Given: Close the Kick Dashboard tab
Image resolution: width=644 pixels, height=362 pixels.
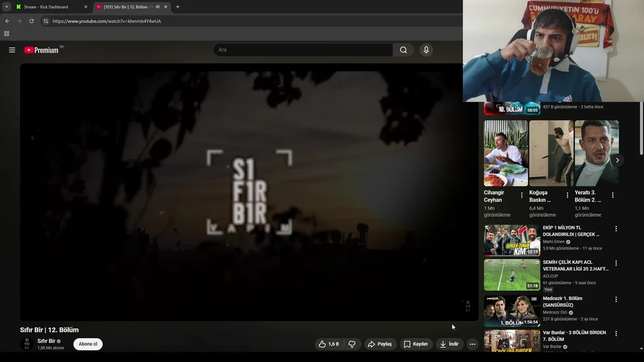Looking at the screenshot, I should (x=86, y=7).
